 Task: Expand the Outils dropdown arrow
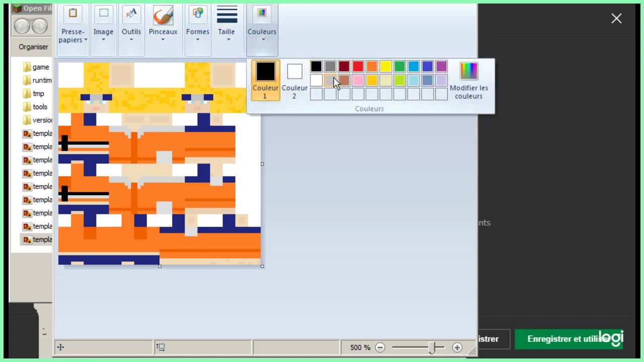(x=131, y=40)
